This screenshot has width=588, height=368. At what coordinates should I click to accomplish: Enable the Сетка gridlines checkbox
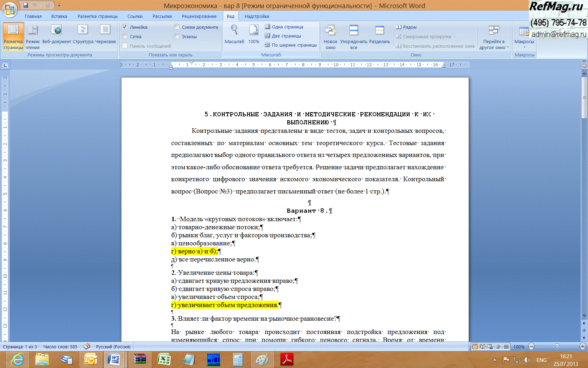coord(125,36)
